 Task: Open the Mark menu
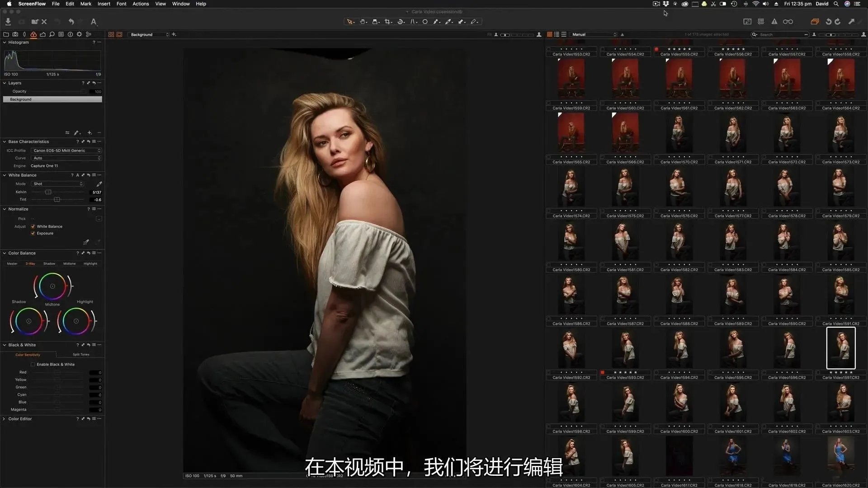point(86,4)
